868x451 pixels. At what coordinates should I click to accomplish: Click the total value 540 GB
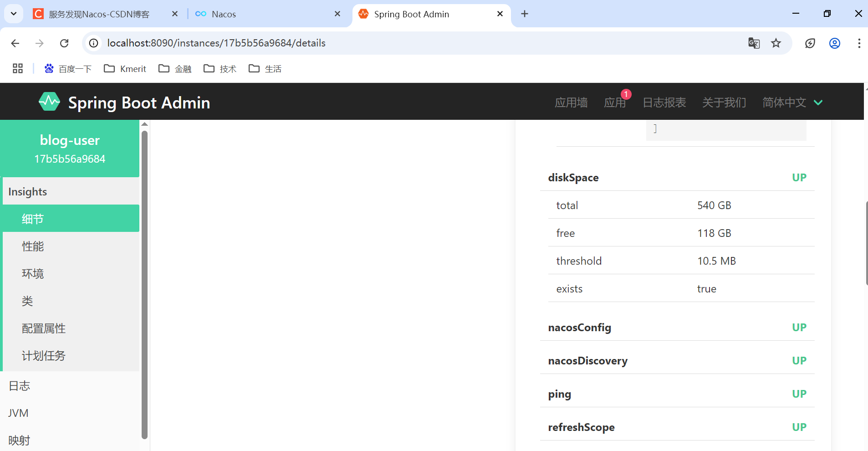coord(714,205)
